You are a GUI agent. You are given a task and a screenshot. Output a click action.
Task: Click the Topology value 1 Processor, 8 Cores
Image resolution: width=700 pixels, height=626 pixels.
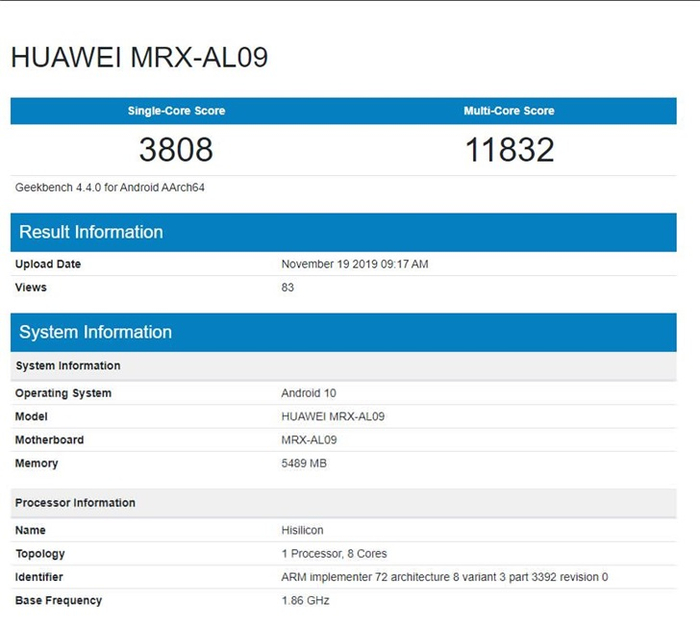click(x=334, y=553)
